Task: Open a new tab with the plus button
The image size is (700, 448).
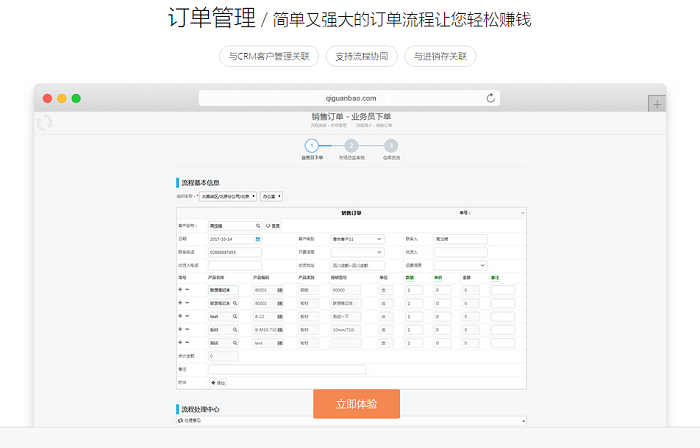Action: [x=657, y=104]
